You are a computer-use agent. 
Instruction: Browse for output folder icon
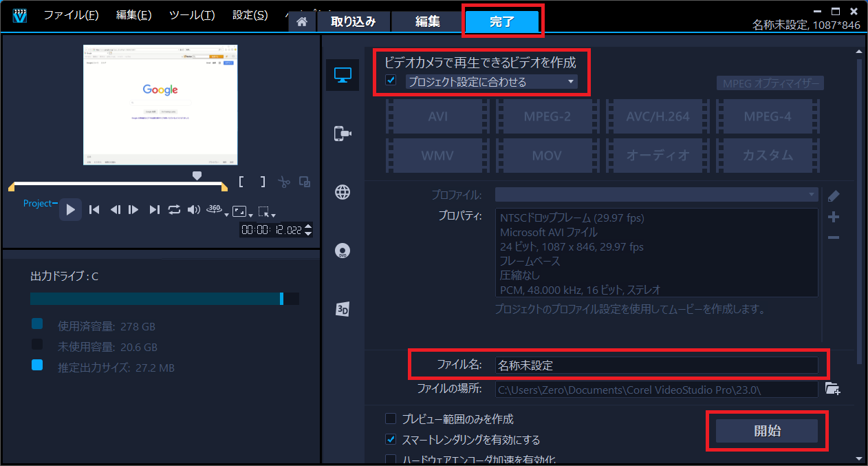point(833,389)
